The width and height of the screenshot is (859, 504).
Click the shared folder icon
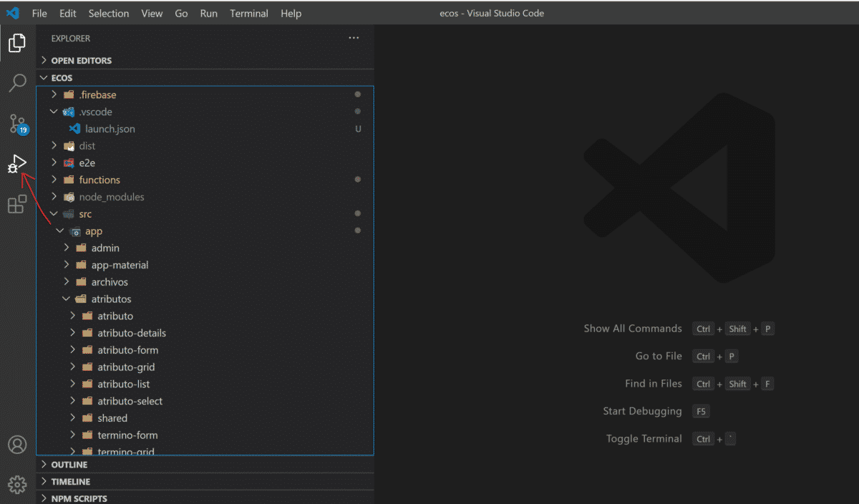(87, 418)
